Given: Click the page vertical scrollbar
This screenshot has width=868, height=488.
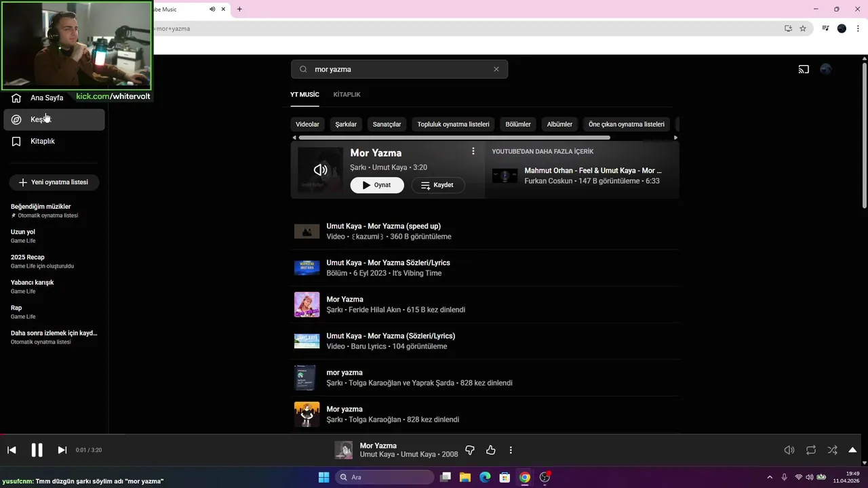Looking at the screenshot, I should coord(865,136).
